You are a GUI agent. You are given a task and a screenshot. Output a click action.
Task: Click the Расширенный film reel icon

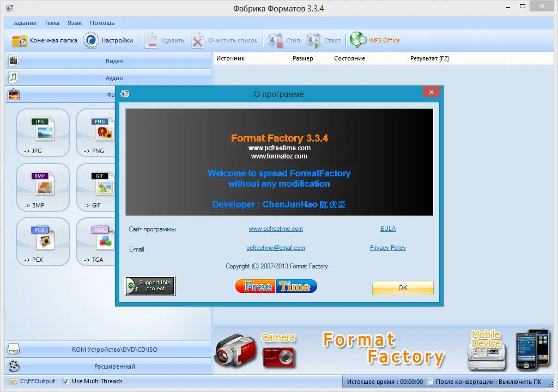tap(14, 366)
